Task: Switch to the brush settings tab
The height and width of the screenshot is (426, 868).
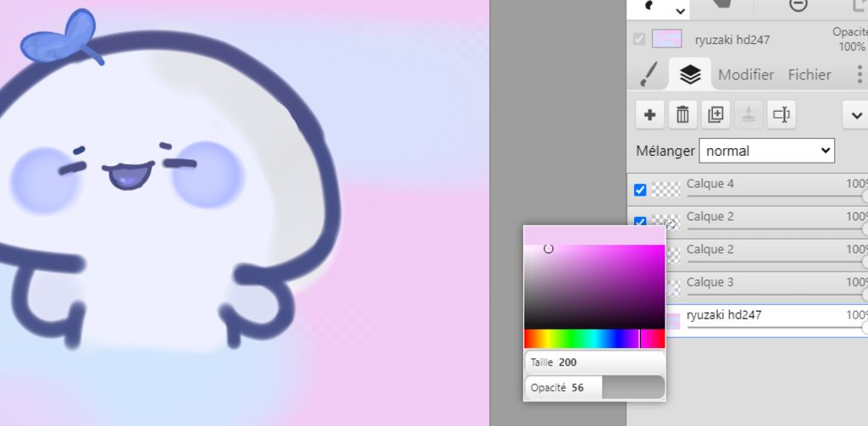Action: pos(648,75)
